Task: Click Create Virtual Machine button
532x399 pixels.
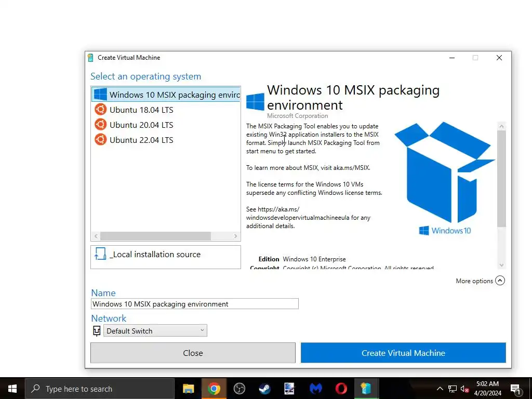Action: point(403,353)
